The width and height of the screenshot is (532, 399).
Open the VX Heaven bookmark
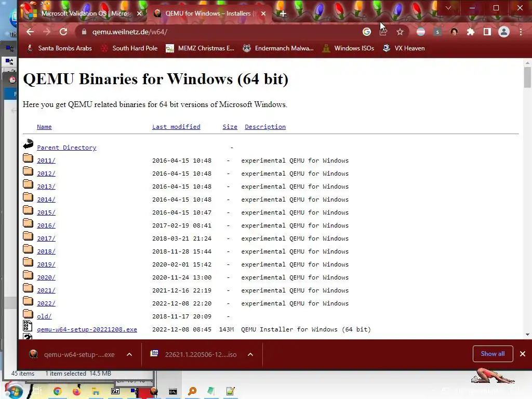(x=404, y=48)
